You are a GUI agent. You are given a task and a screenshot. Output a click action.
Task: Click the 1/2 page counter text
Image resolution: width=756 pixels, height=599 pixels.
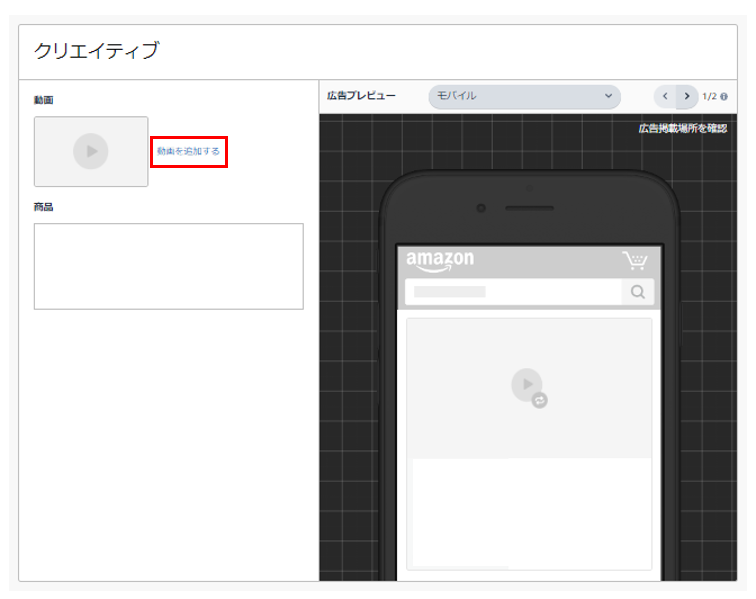pyautogui.click(x=709, y=96)
